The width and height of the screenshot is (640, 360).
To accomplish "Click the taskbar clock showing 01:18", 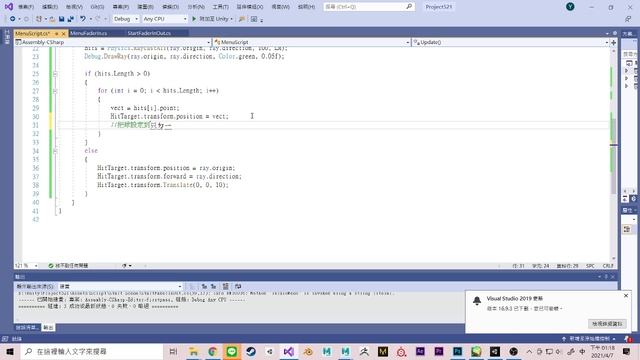I will [602, 351].
